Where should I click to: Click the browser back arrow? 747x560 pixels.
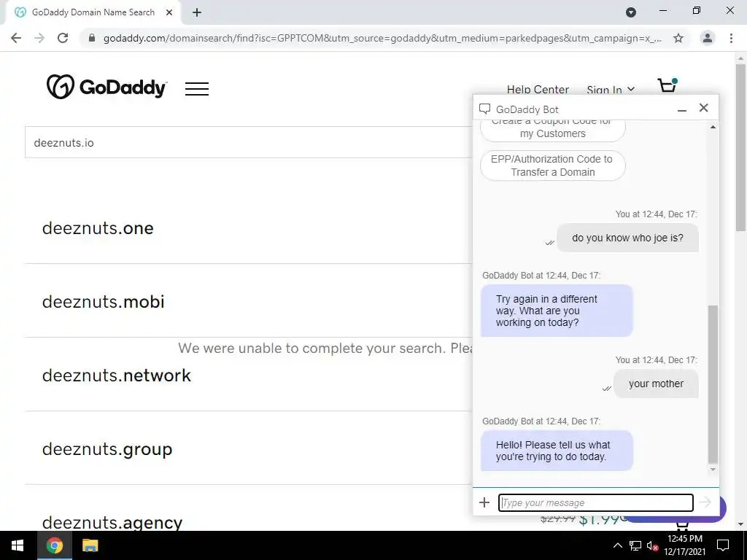(16, 38)
